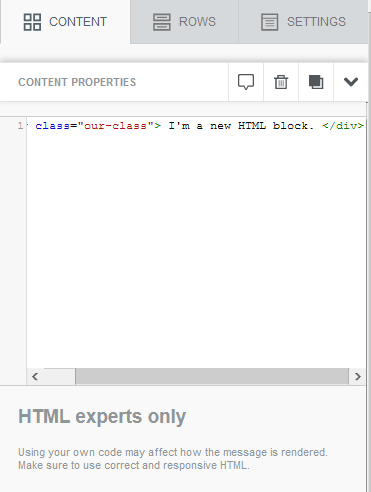Click the right arrow of the horizontal scrollbar

click(358, 377)
